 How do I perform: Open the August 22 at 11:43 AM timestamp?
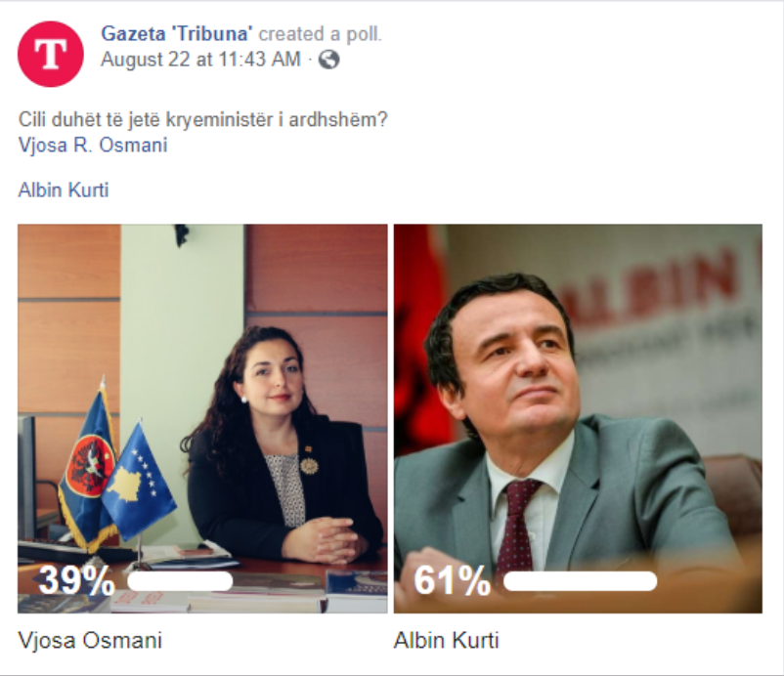200,59
